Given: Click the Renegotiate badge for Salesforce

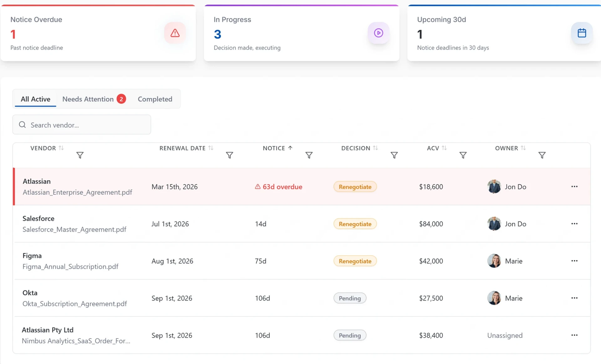Looking at the screenshot, I should pyautogui.click(x=355, y=224).
